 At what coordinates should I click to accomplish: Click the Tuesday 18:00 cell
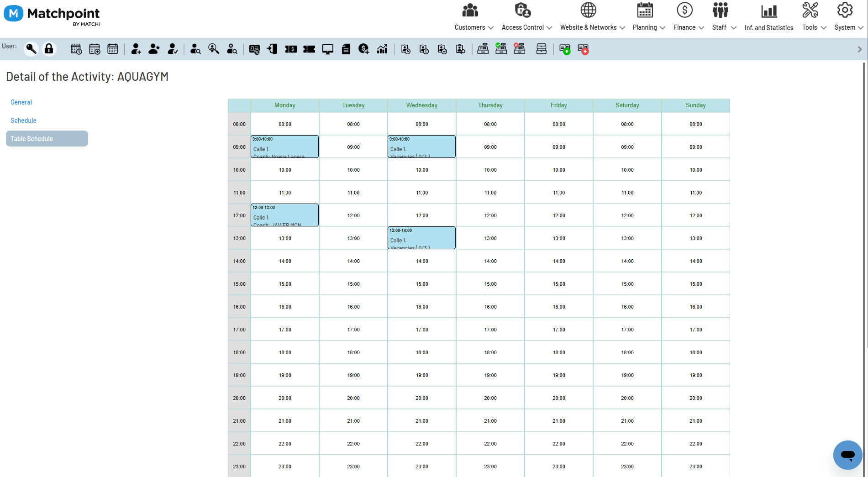tap(353, 352)
